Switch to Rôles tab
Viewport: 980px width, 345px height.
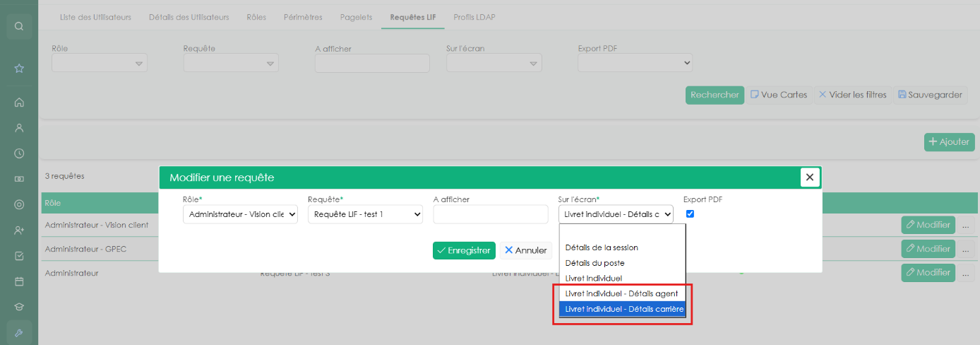click(x=256, y=17)
